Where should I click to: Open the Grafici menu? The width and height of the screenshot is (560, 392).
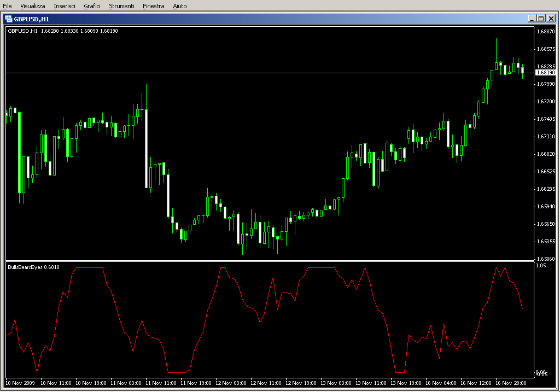[x=92, y=6]
